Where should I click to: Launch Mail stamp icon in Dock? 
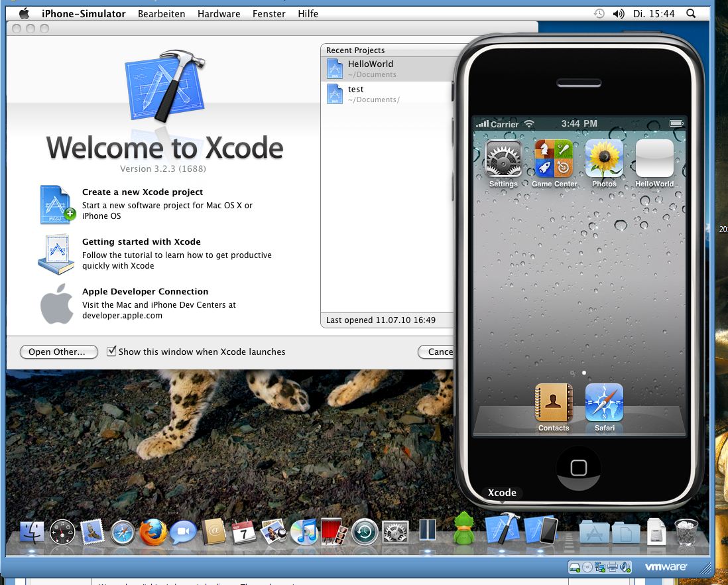point(92,532)
